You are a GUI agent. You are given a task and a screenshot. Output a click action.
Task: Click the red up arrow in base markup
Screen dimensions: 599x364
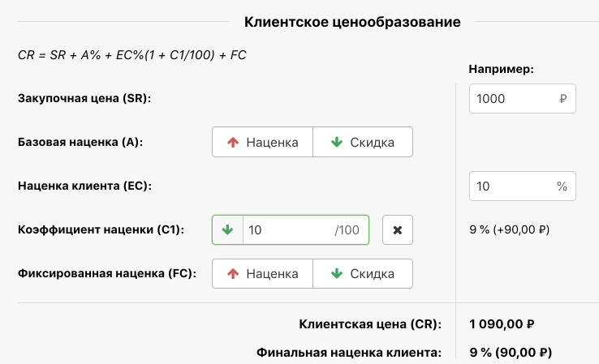[x=233, y=143]
